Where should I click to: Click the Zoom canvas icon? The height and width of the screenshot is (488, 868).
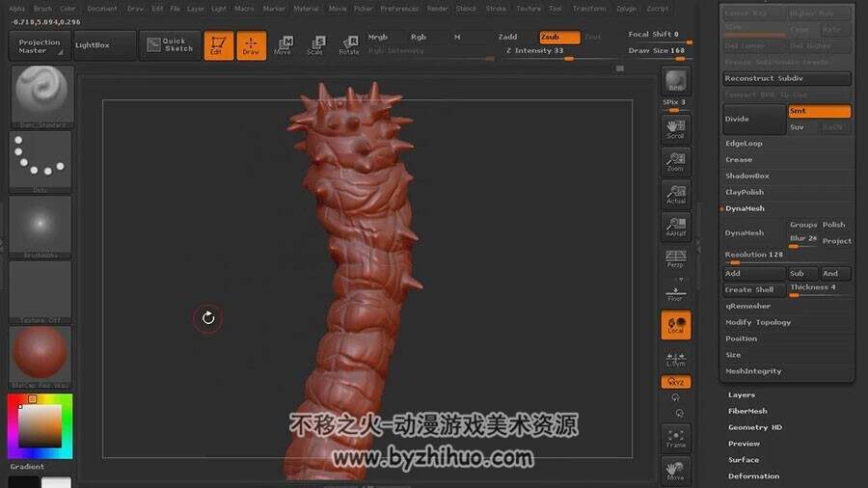[675, 162]
